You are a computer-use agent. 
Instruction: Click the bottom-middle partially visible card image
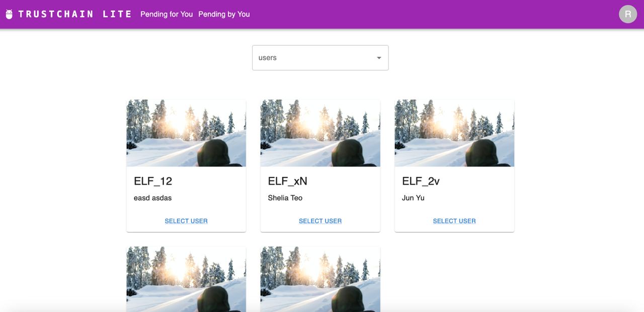[x=320, y=279]
